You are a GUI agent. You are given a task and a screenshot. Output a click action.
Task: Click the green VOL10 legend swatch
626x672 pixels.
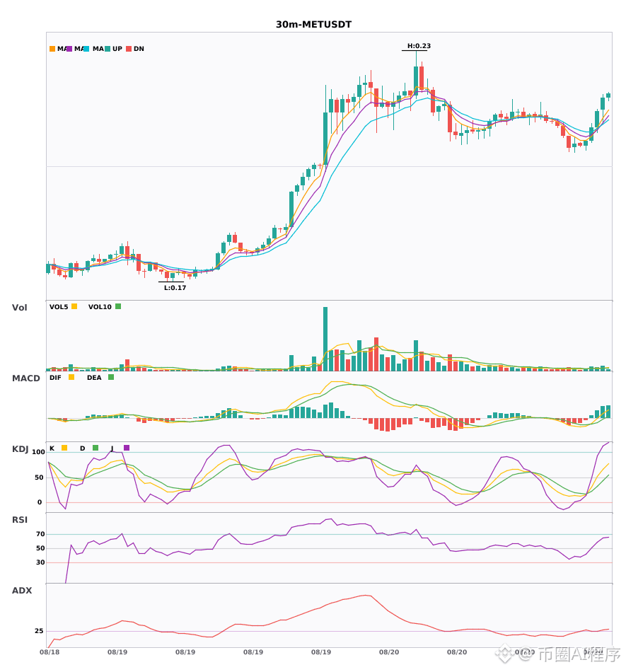118,306
